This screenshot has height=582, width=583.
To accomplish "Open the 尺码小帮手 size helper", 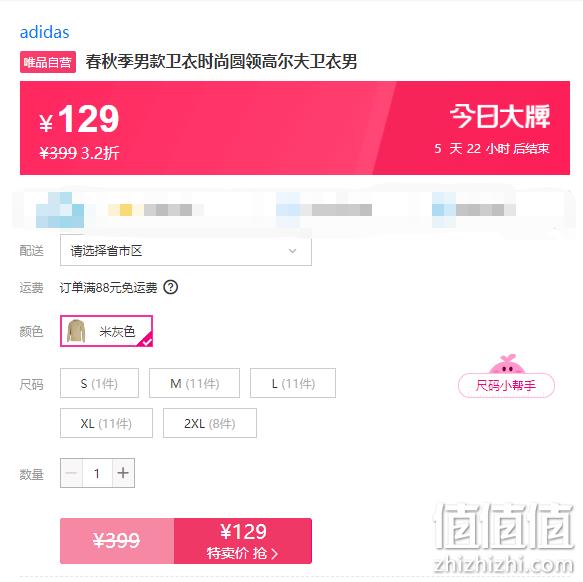I will [x=506, y=385].
